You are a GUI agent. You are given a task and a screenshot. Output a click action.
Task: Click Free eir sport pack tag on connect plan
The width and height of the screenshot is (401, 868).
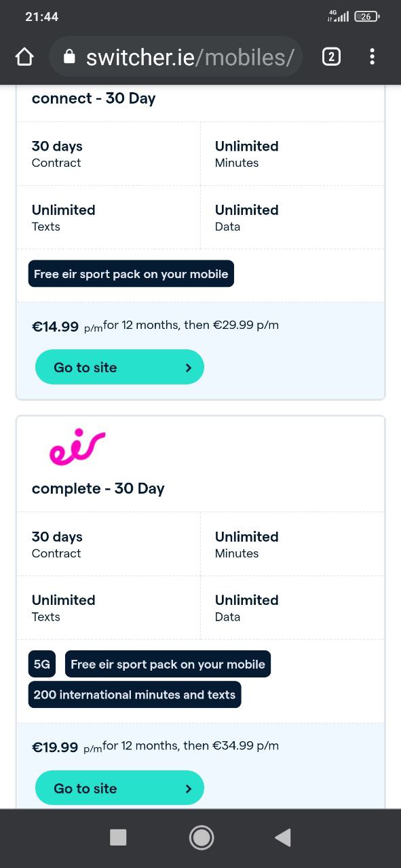pyautogui.click(x=131, y=274)
